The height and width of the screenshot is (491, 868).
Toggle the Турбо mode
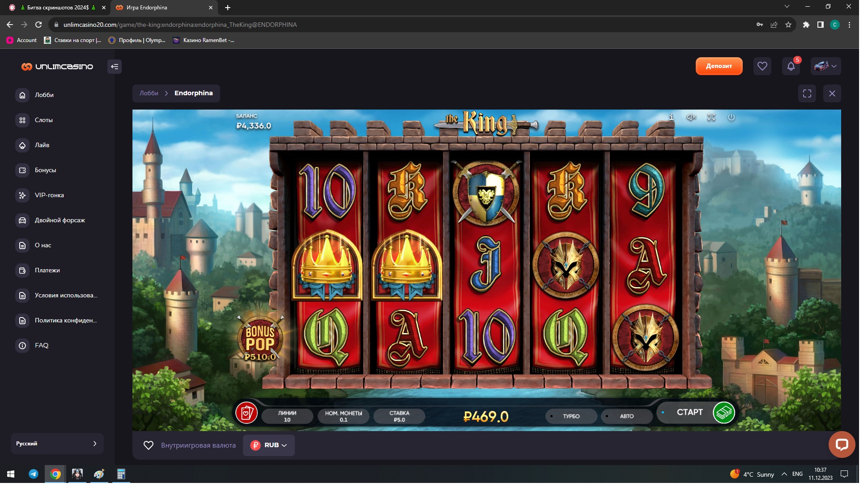(x=571, y=416)
